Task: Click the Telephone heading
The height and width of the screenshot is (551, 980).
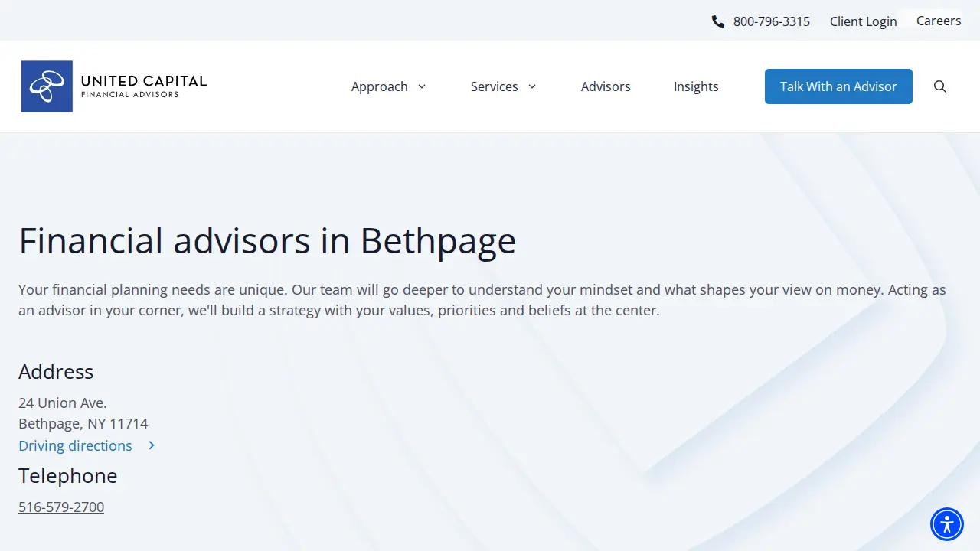Action: coord(68,475)
